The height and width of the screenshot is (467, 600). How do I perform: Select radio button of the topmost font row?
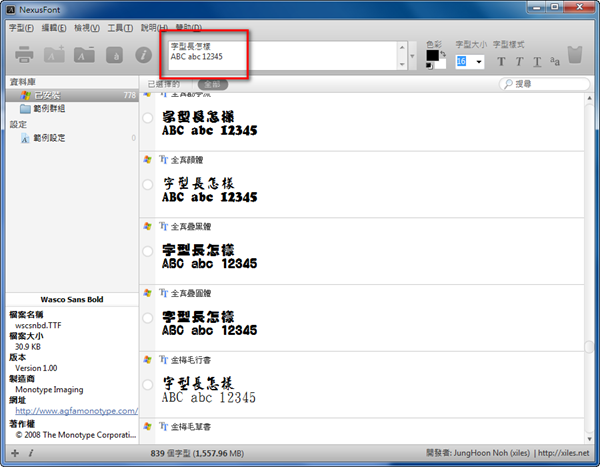click(x=147, y=118)
